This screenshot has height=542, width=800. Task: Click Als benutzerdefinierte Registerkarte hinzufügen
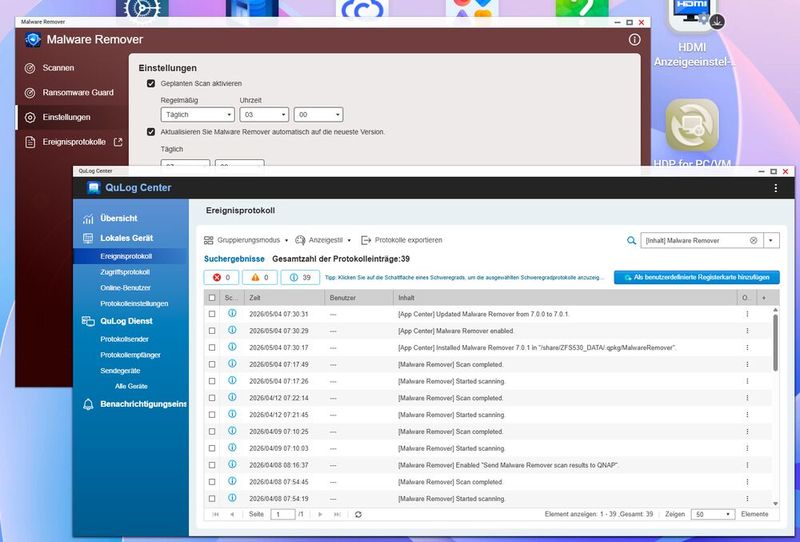(696, 277)
